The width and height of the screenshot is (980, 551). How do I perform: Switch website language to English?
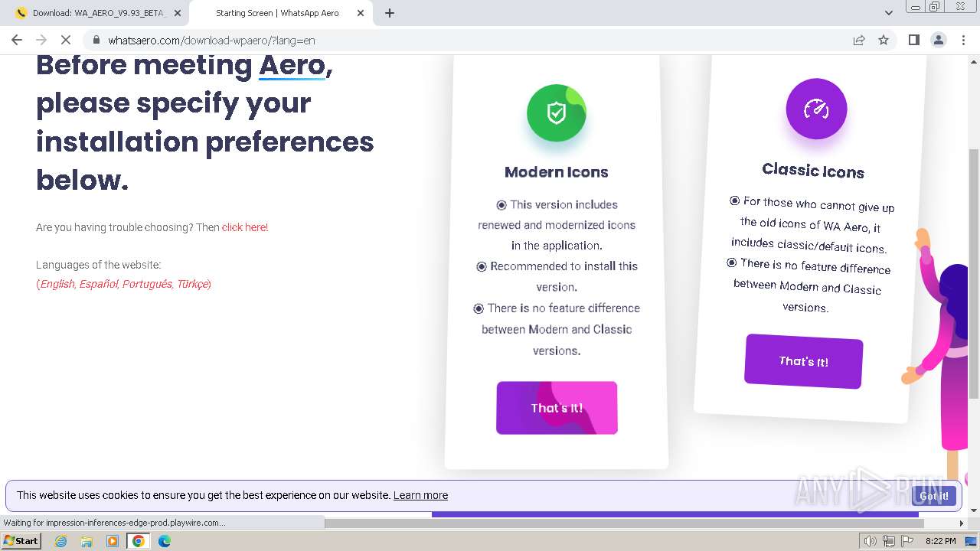tap(57, 284)
